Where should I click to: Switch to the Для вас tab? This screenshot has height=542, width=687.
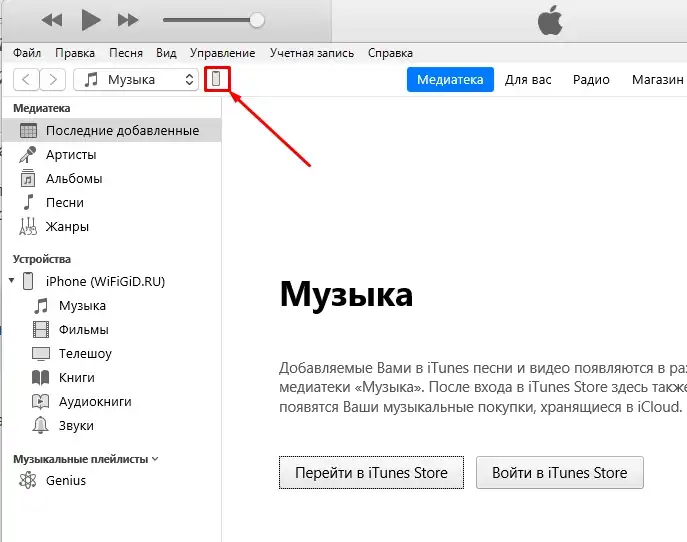pos(528,80)
